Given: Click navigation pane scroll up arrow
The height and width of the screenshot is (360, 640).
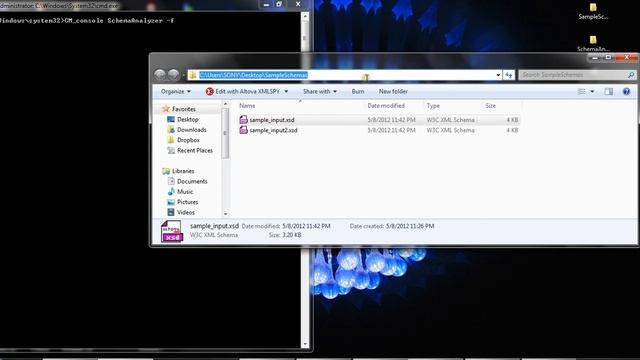Looking at the screenshot, I should tap(225, 104).
